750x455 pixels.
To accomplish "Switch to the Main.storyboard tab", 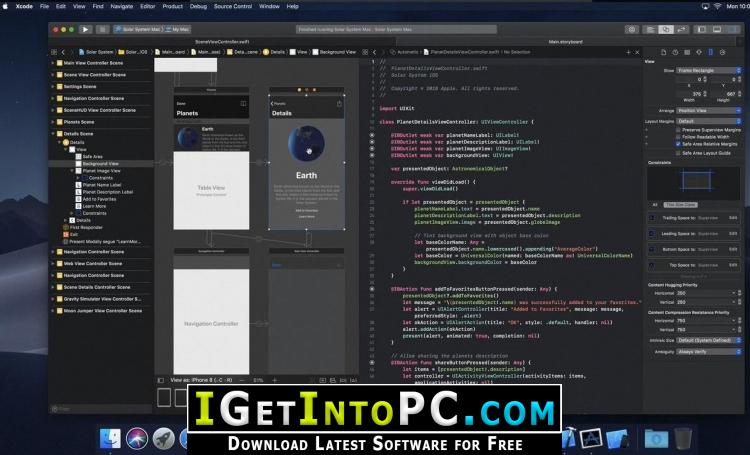I will (565, 42).
